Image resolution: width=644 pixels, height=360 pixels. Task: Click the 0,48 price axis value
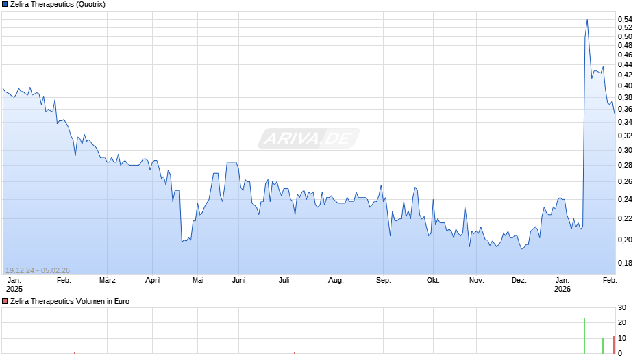point(625,46)
